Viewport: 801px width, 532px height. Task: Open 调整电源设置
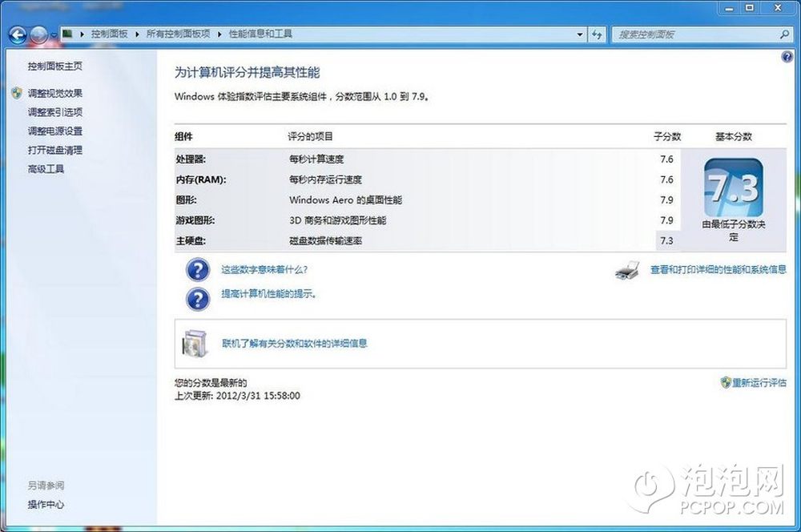(x=55, y=131)
